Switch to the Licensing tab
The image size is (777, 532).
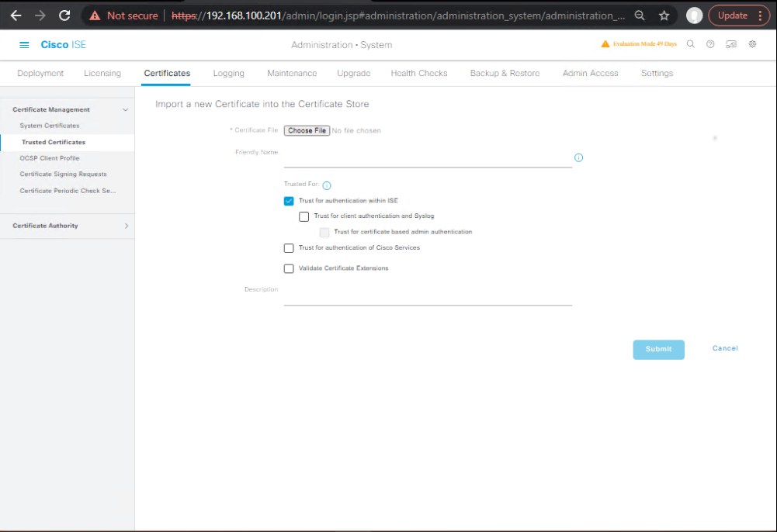pos(102,73)
